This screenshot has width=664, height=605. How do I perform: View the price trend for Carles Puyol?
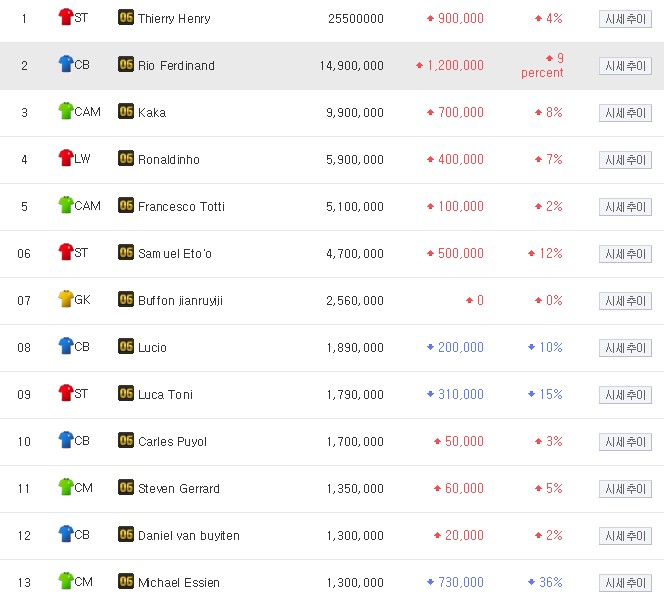tap(625, 442)
